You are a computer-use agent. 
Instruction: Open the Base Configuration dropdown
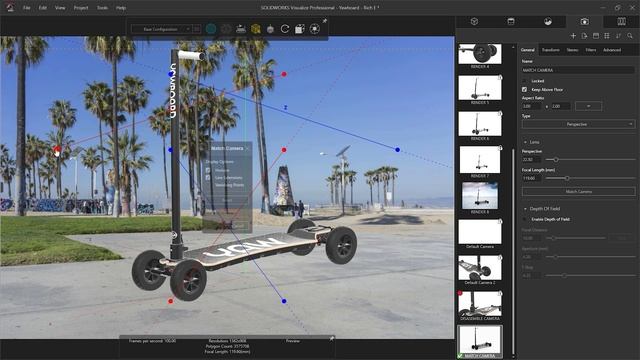[x=161, y=29]
